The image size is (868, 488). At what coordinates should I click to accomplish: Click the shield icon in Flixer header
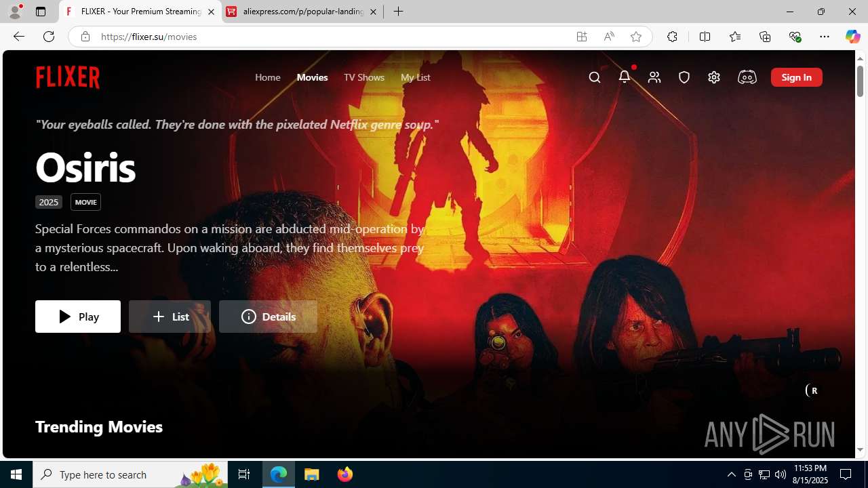coord(684,77)
